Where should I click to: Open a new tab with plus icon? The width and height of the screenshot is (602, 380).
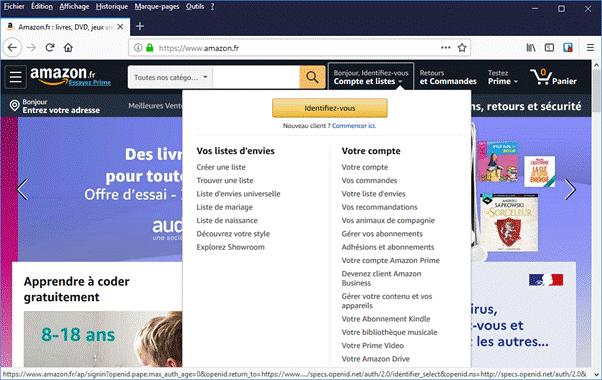[x=140, y=26]
